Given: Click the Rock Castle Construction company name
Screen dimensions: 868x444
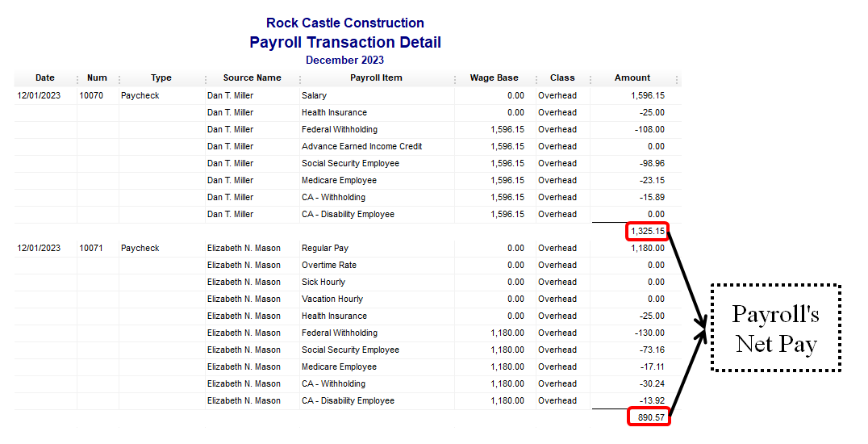Looking at the screenshot, I should click(x=345, y=23).
